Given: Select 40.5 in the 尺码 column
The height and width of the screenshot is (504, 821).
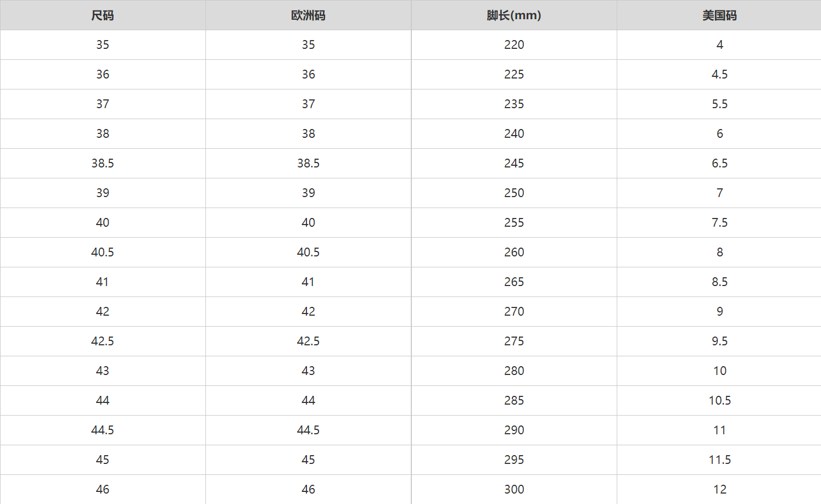Looking at the screenshot, I should click(x=103, y=253).
